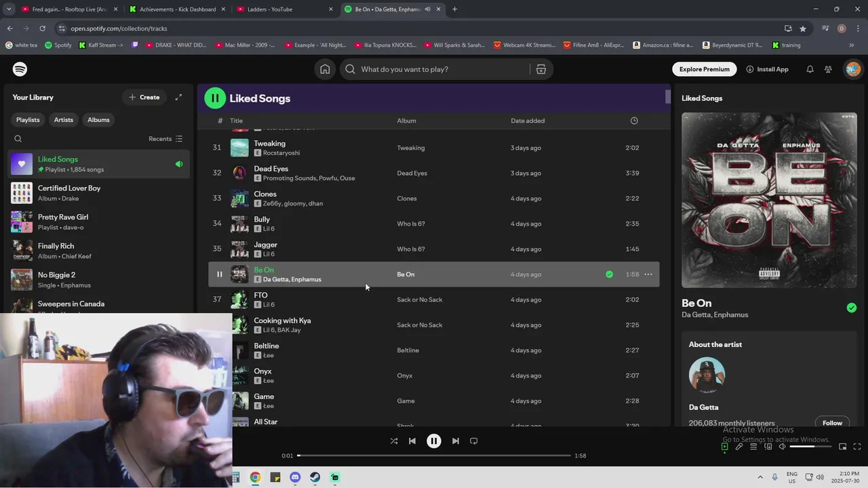Screen dimensions: 868x488
Task: Go to previous track
Action: [x=412, y=441]
